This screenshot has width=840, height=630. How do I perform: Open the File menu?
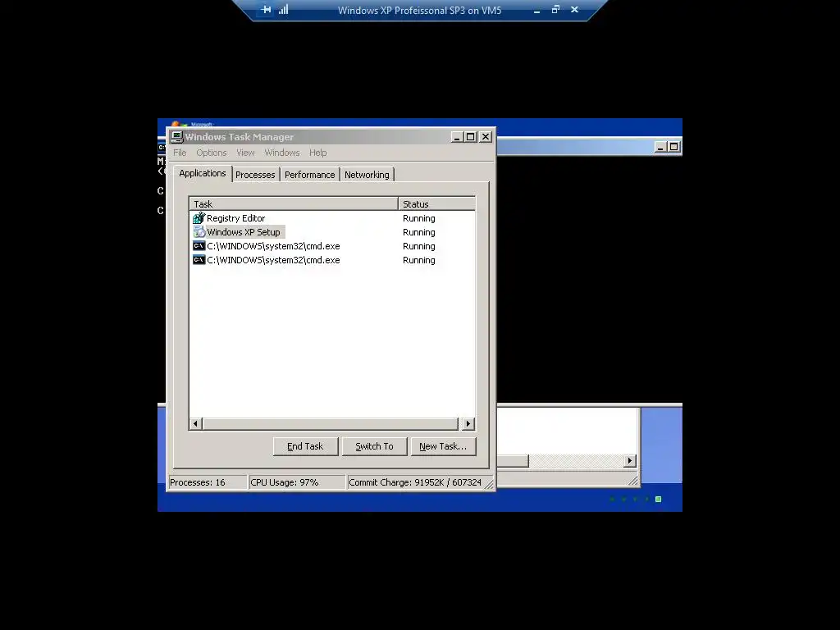point(180,153)
